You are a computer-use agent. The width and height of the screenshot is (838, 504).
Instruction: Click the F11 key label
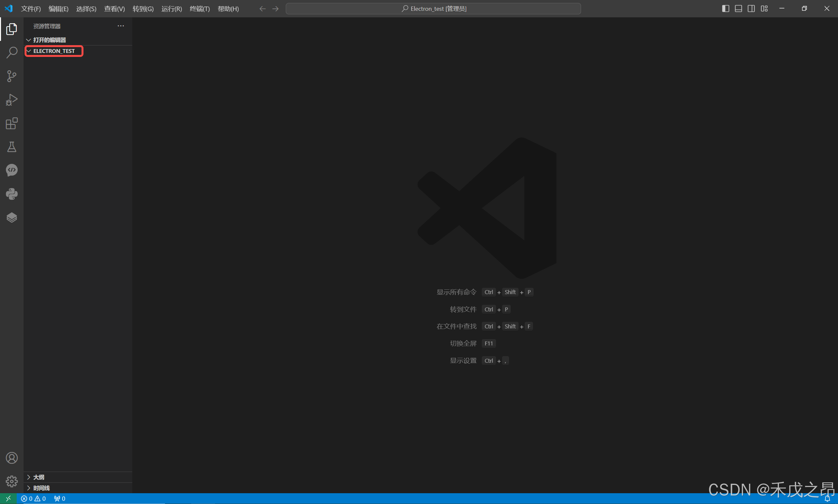click(489, 343)
